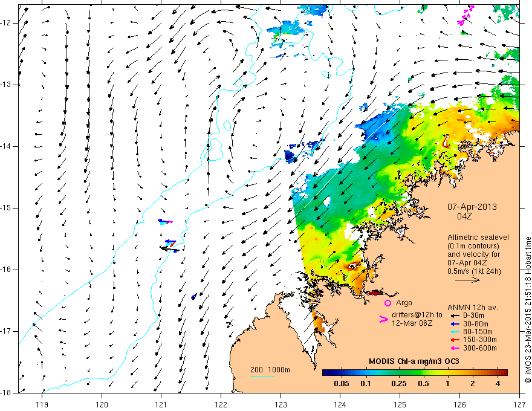Click the '80-150m' depth label
This screenshot has height=411, width=532.
[x=478, y=332]
